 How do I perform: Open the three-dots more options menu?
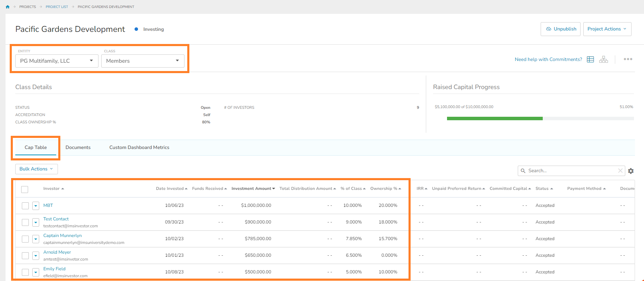pos(628,59)
